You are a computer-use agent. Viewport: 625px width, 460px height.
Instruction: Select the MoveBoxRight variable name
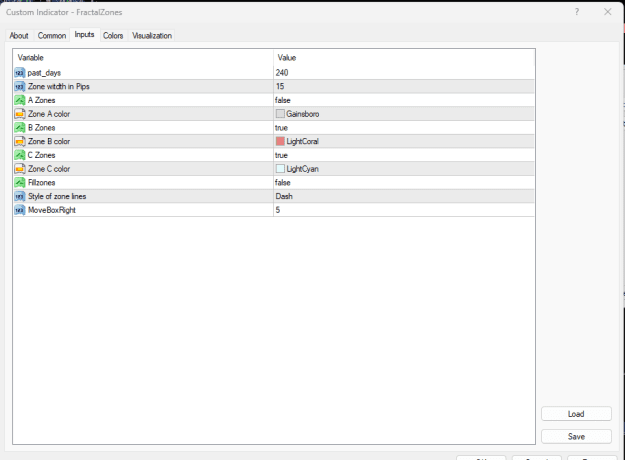point(52,210)
